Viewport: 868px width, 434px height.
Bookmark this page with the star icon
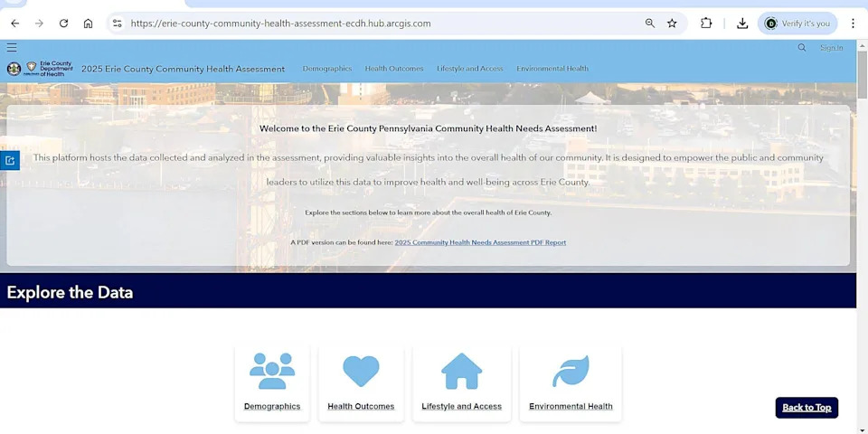click(x=672, y=24)
